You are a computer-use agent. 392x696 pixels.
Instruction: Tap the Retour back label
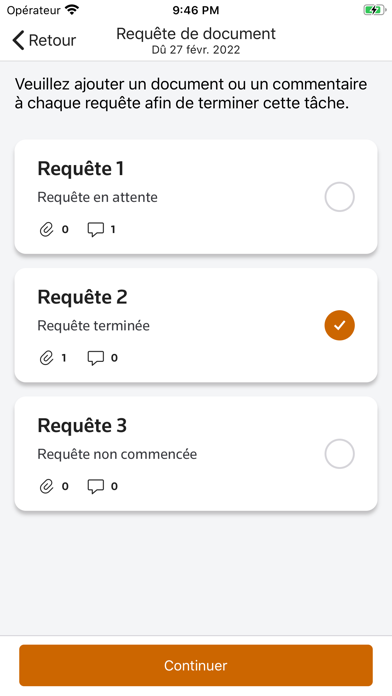52,40
